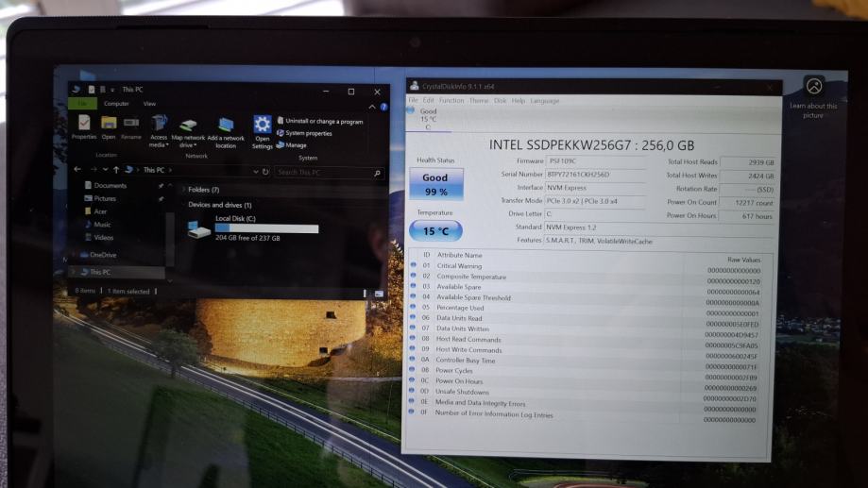This screenshot has height=488, width=868.
Task: Open the CrystalDiskInfo File menu
Action: click(x=414, y=100)
